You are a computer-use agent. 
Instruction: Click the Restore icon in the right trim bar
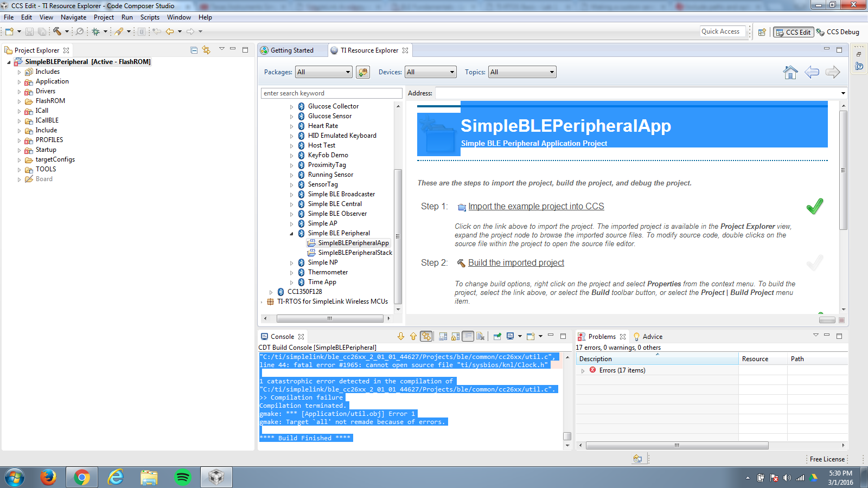coord(859,54)
